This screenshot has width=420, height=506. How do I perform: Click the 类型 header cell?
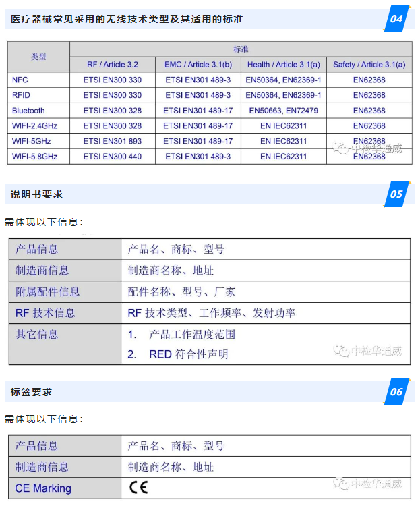pyautogui.click(x=38, y=57)
